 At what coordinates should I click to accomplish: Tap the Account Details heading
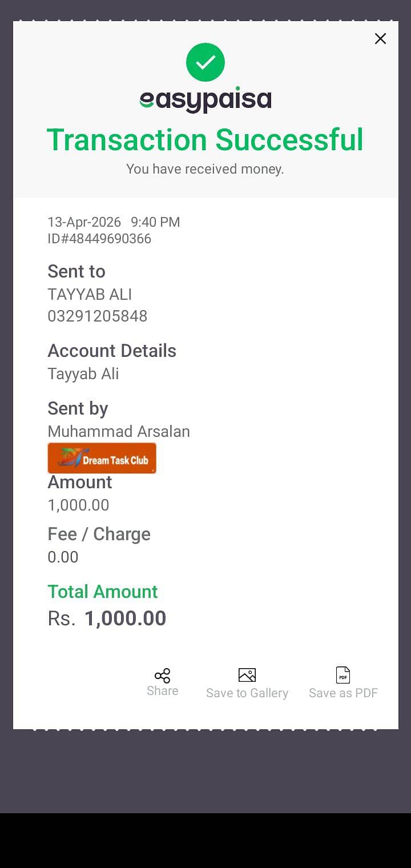click(x=112, y=351)
